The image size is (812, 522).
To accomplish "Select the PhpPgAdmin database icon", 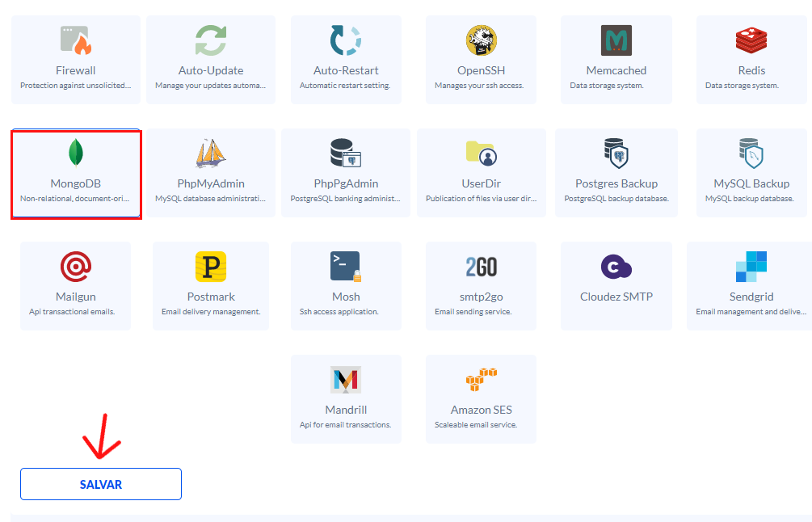I will [x=346, y=153].
